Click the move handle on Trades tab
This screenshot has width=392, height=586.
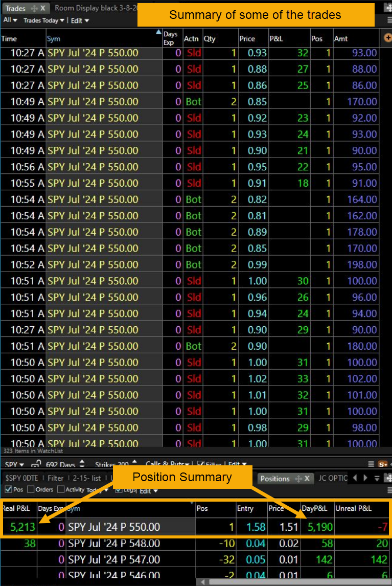[x=34, y=8]
